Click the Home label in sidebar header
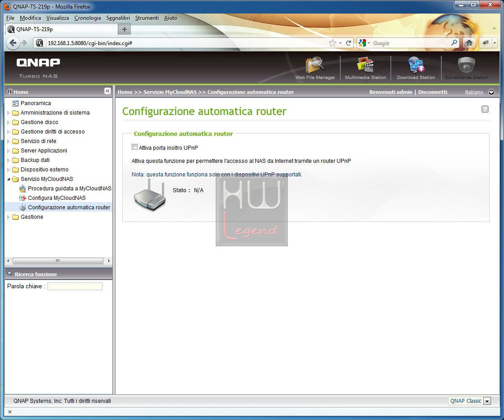This screenshot has width=504, height=420. pyautogui.click(x=21, y=92)
